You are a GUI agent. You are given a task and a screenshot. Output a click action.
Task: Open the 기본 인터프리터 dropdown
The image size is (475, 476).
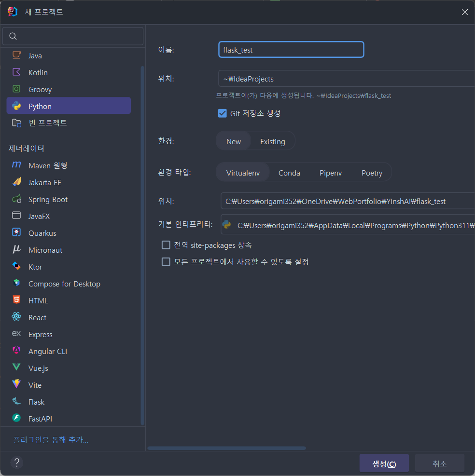[348, 225]
